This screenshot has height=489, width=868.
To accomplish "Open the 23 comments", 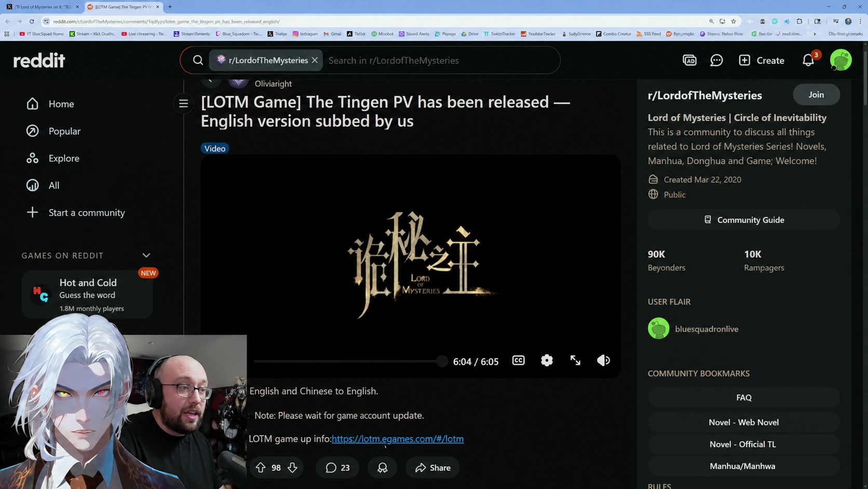I will (x=337, y=468).
